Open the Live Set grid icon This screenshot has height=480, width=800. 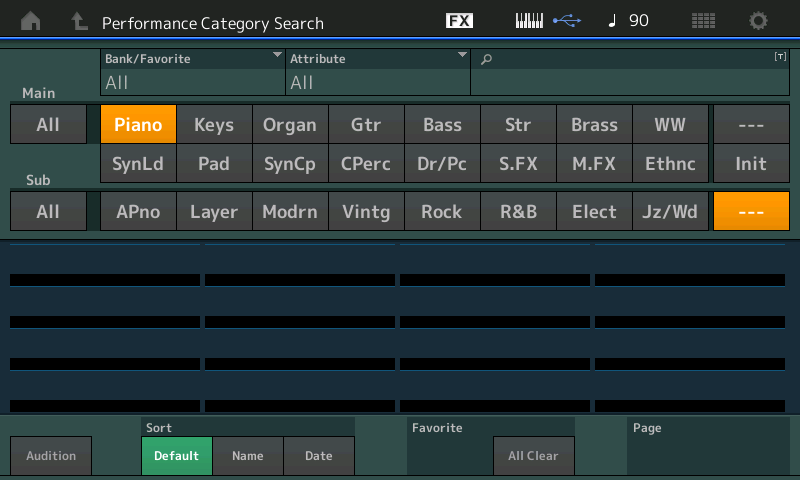tap(703, 21)
